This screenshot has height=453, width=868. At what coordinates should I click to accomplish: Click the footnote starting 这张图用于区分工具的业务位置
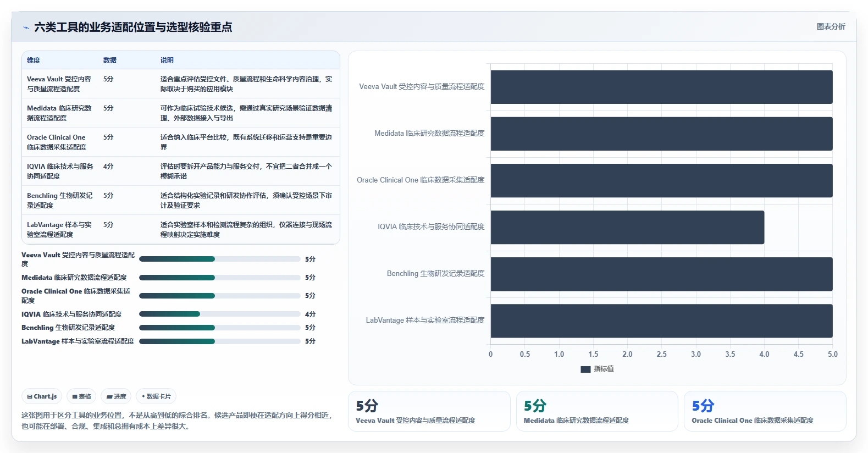[x=178, y=421]
